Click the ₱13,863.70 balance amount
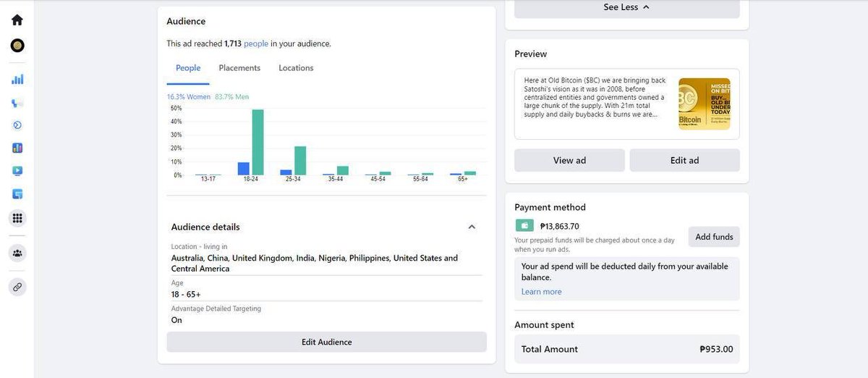Image resolution: width=868 pixels, height=378 pixels. tap(560, 226)
